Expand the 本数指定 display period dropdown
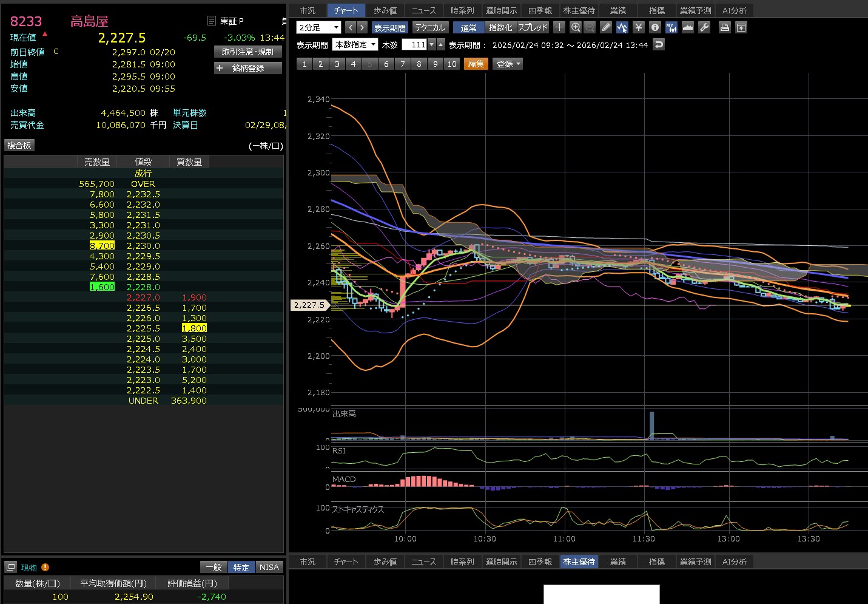 (355, 44)
